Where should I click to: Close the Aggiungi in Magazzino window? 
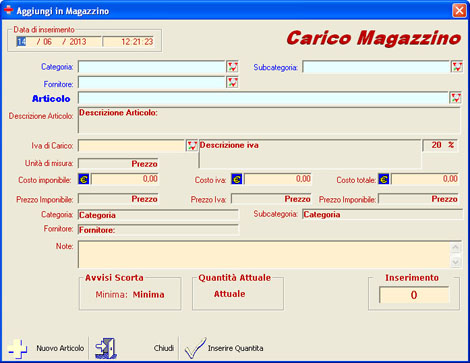pyautogui.click(x=459, y=10)
